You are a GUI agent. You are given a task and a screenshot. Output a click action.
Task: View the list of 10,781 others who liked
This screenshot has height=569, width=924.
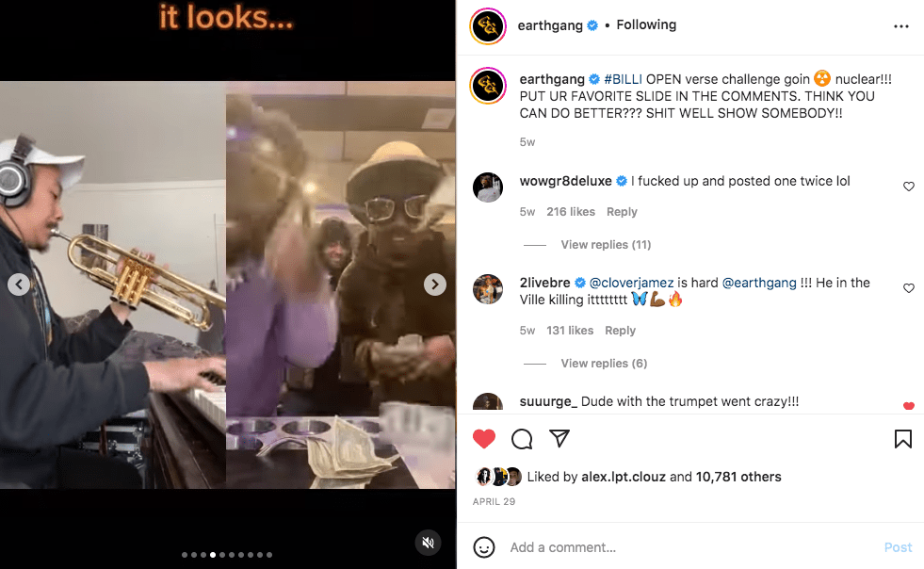(x=738, y=477)
